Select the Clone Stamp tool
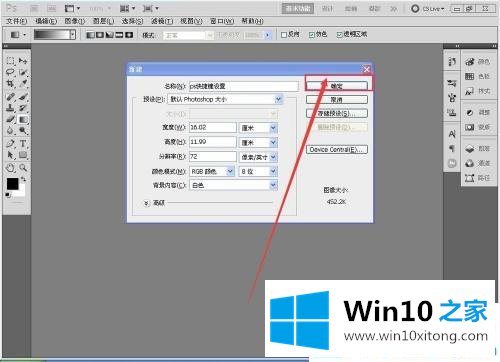Viewport: 500px width, 362px height. tap(10, 108)
